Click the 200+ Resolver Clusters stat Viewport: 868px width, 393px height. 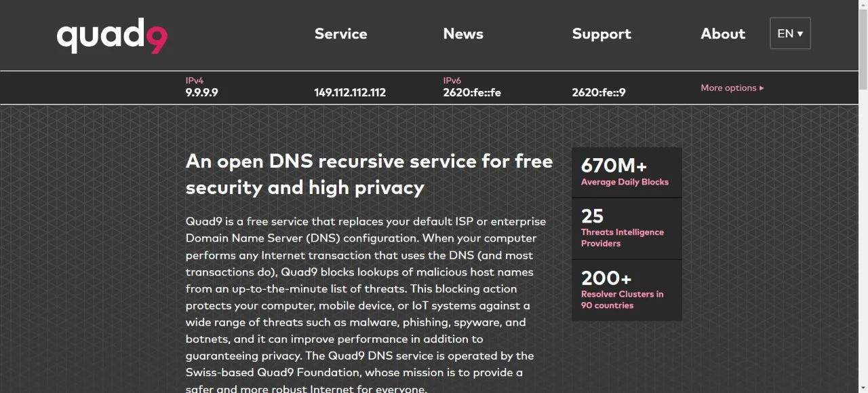[x=625, y=290]
